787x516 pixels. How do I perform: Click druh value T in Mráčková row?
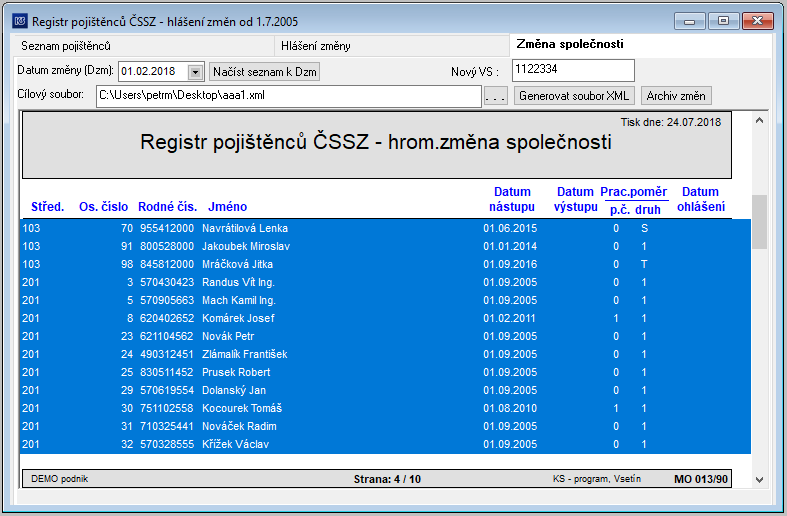pyautogui.click(x=644, y=265)
